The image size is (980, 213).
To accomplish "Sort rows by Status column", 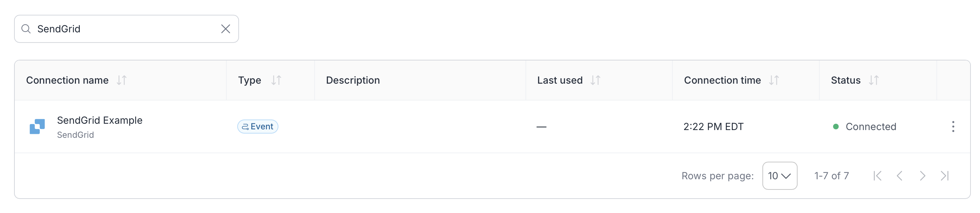I will point(874,80).
